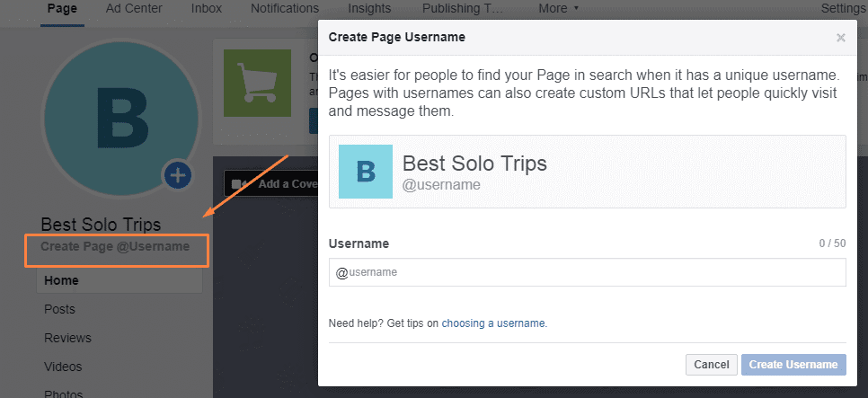Switch to the Ad Center tab
The width and height of the screenshot is (868, 398).
point(134,8)
